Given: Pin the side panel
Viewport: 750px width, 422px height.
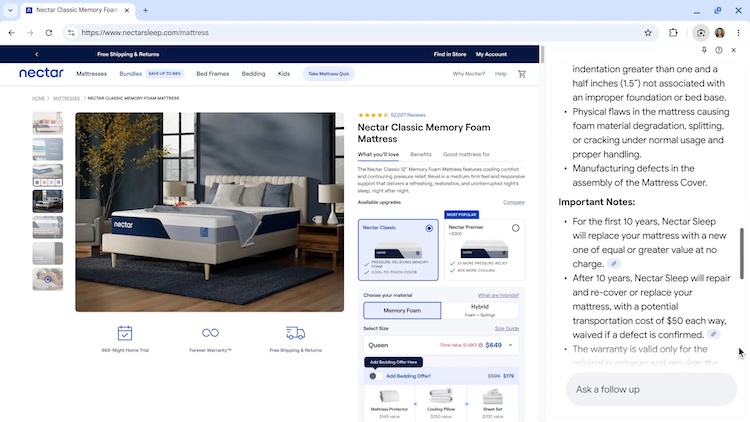Looking at the screenshot, I should pos(704,50).
